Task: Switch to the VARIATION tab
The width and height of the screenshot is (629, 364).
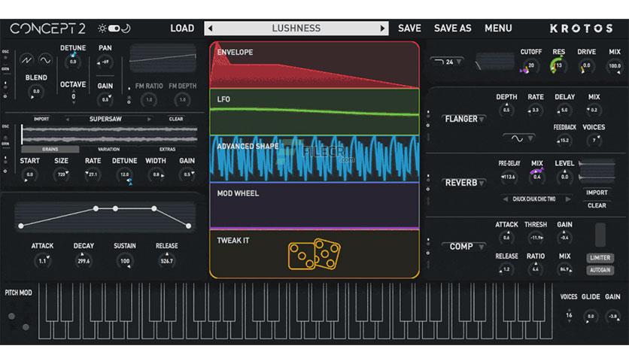Action: coord(108,149)
